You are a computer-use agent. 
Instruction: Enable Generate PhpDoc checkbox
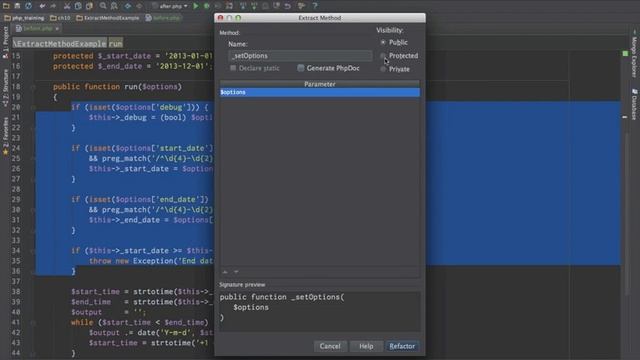(301, 68)
